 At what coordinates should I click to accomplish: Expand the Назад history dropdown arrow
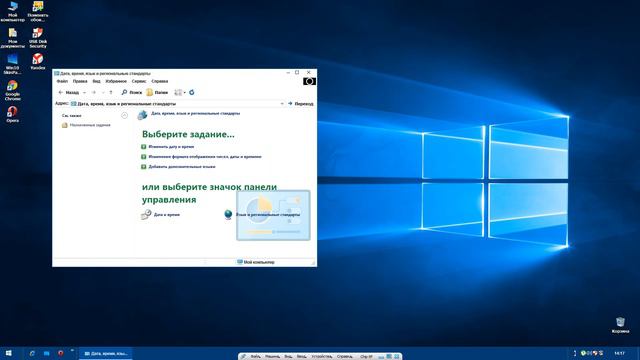tap(84, 93)
